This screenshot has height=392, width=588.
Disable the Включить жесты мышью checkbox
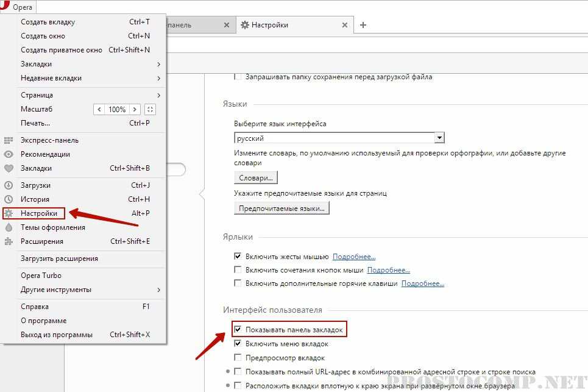238,257
